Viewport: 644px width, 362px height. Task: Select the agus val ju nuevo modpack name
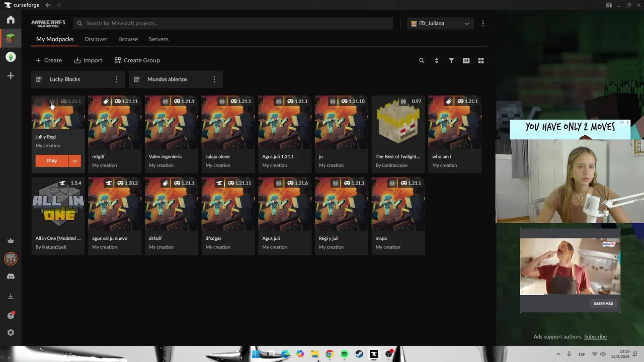tap(110, 239)
